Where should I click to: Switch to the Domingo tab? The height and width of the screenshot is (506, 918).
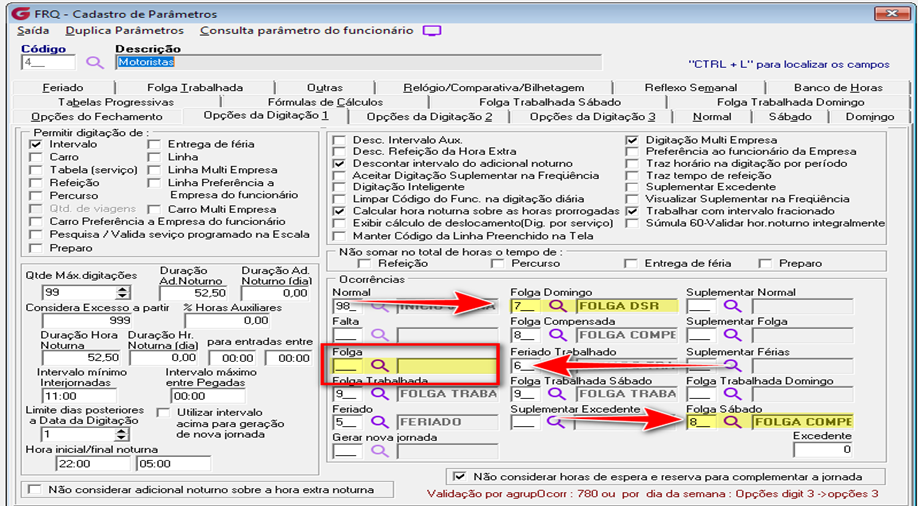pyautogui.click(x=869, y=117)
